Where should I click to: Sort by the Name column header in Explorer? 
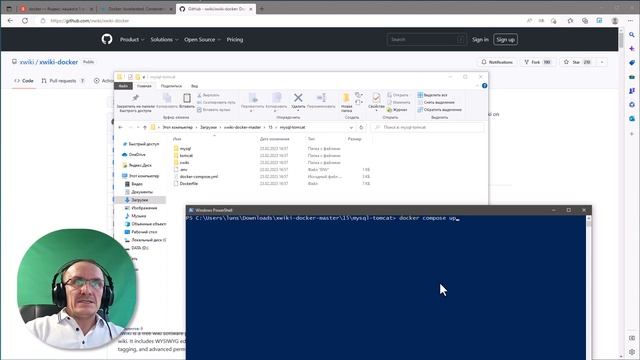coord(177,139)
